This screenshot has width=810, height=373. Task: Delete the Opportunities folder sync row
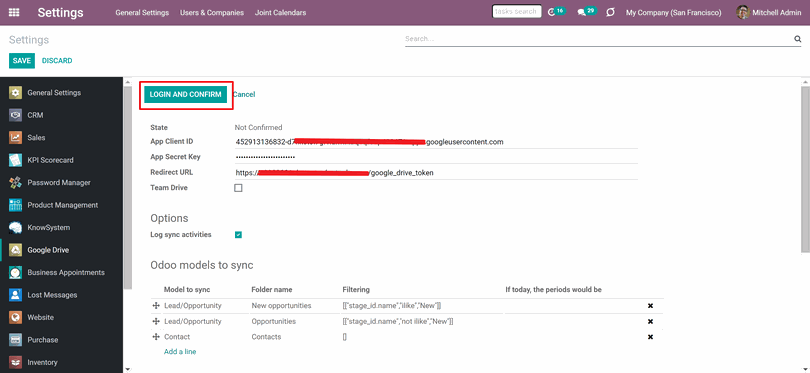650,321
